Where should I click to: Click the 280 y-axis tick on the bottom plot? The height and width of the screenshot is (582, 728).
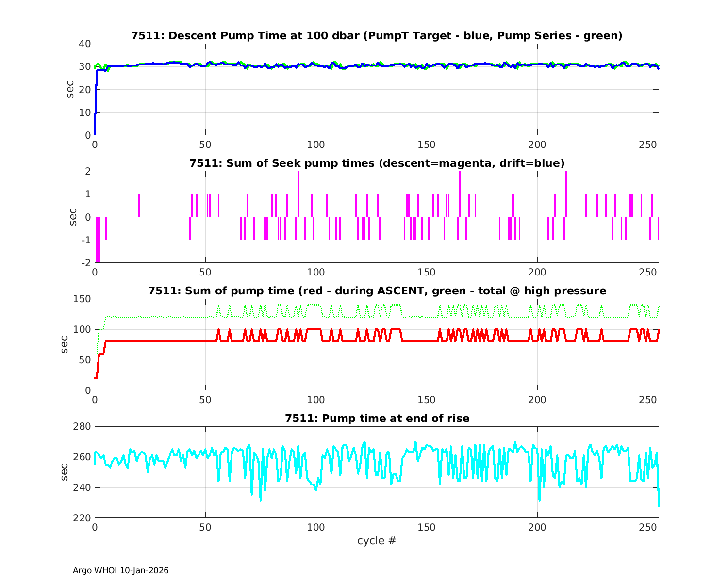[x=82, y=427]
